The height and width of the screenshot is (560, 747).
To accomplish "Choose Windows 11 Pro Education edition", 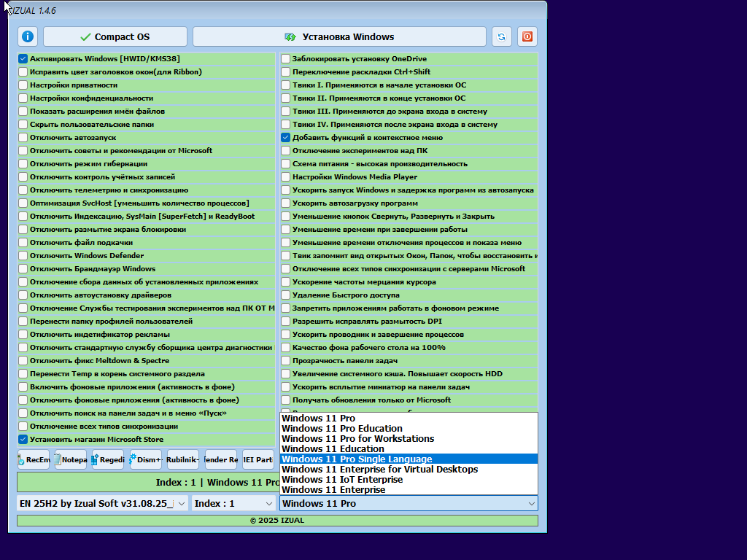I will (x=409, y=429).
